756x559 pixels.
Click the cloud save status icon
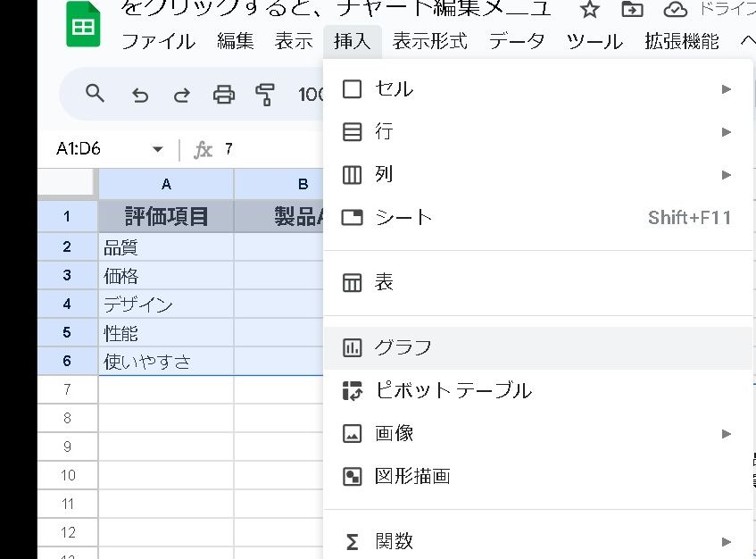point(675,10)
